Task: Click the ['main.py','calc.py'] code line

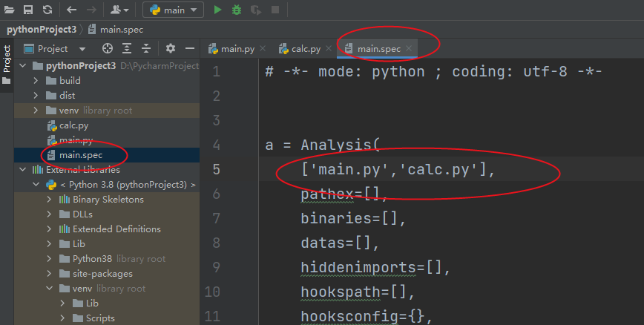Action: pos(398,169)
